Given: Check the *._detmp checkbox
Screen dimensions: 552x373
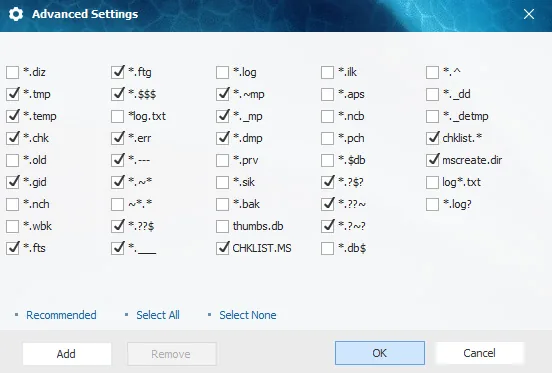Looking at the screenshot, I should 432,116.
